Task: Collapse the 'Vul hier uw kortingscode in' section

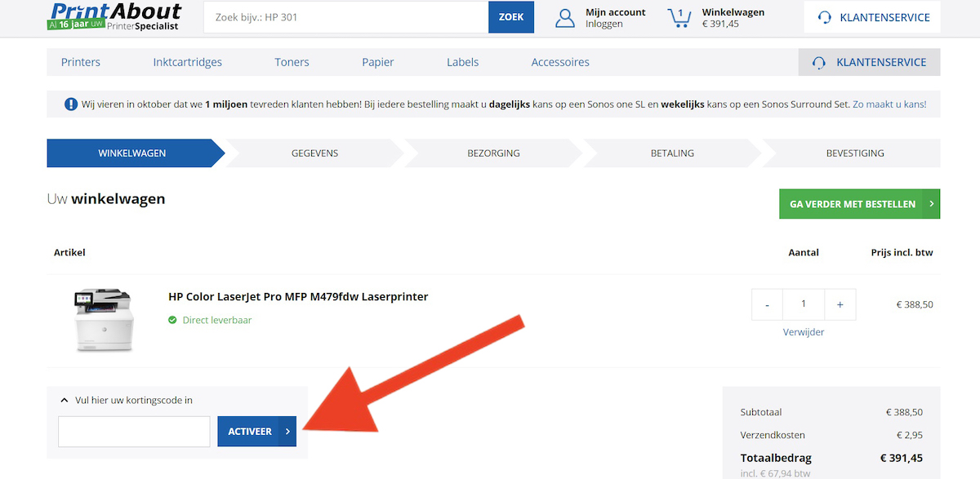Action: (x=127, y=400)
